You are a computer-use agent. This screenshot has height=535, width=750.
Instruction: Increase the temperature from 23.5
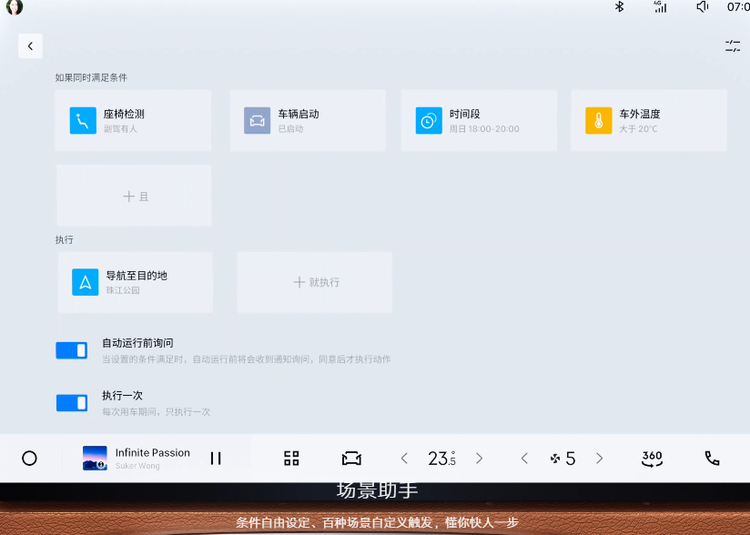click(479, 458)
